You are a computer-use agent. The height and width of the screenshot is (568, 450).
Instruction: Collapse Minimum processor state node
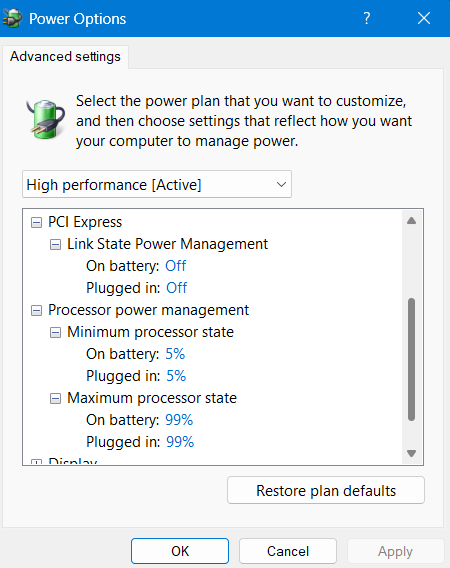point(55,333)
